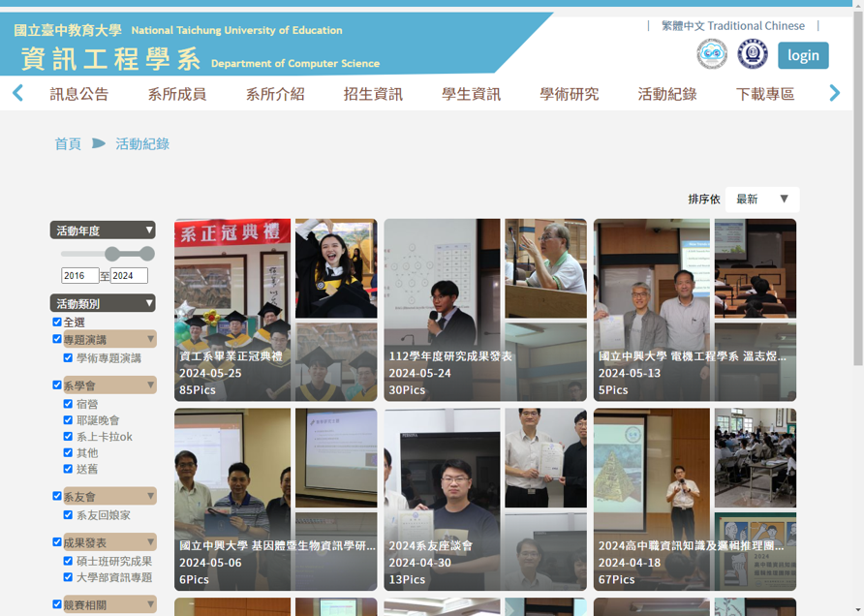Click the login button
Viewport: 864px width, 616px height.
point(803,55)
